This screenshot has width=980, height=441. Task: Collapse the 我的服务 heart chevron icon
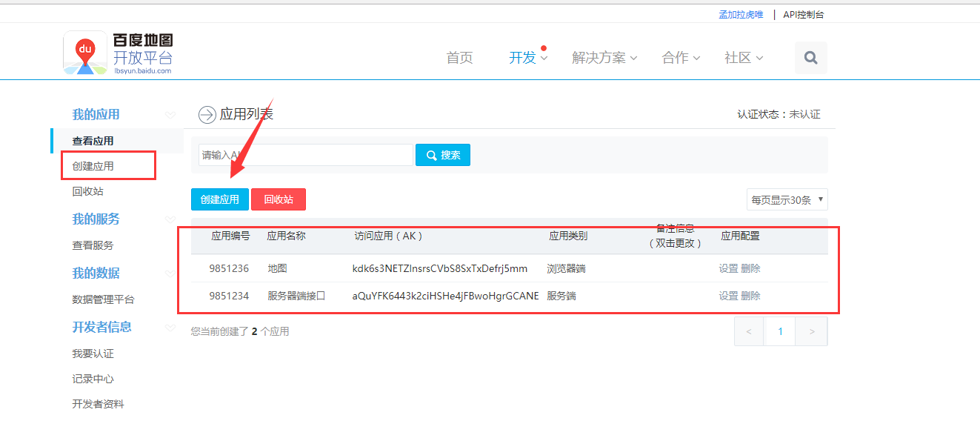click(x=170, y=219)
